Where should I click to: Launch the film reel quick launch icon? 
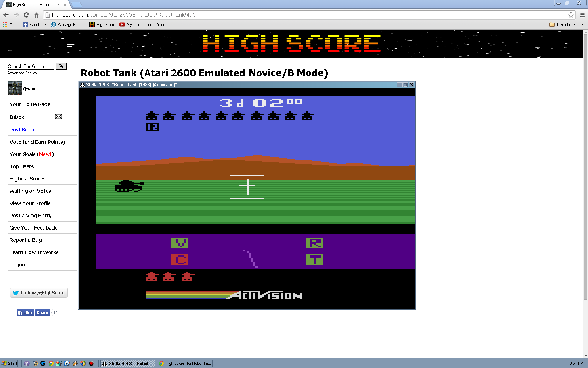pyautogui.click(x=35, y=363)
